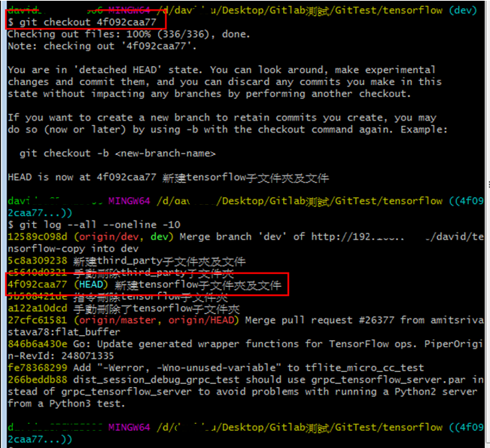
Task: Click 'Note: checking out' message line
Action: [x=102, y=46]
